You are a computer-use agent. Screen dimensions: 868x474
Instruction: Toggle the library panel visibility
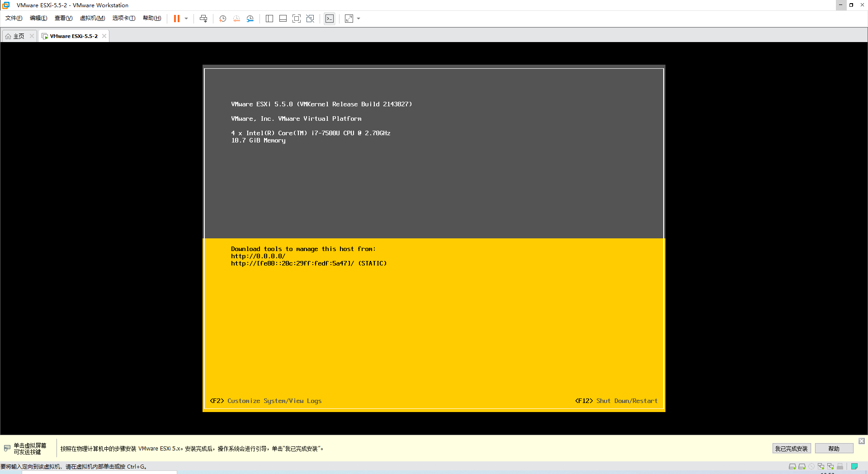click(269, 19)
